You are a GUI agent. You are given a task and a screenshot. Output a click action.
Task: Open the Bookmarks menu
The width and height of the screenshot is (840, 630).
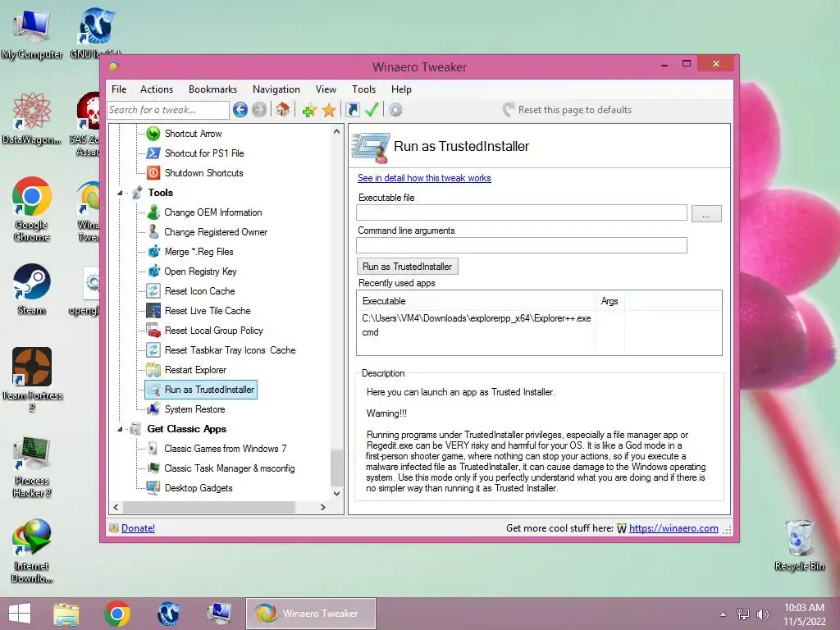pos(212,89)
